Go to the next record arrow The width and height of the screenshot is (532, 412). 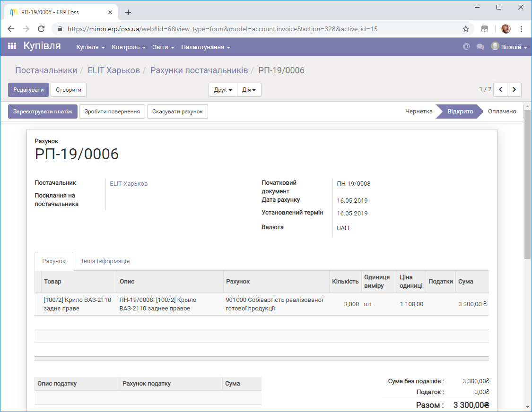515,89
